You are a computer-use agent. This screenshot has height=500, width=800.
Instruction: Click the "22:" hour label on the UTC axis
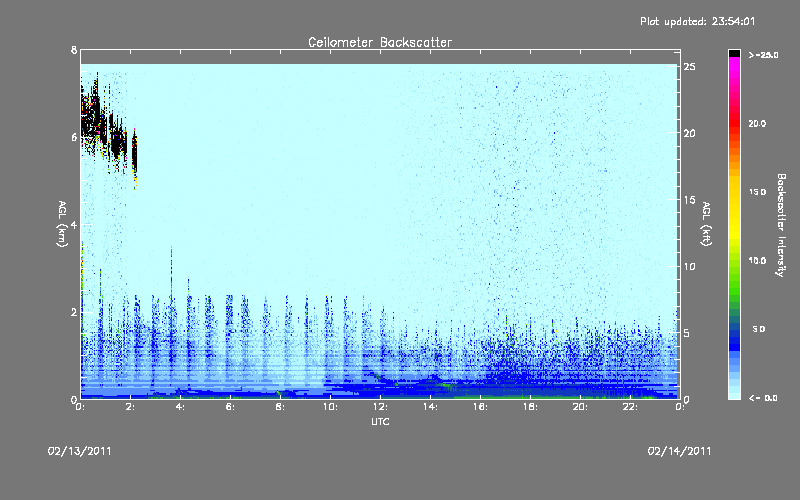point(630,407)
